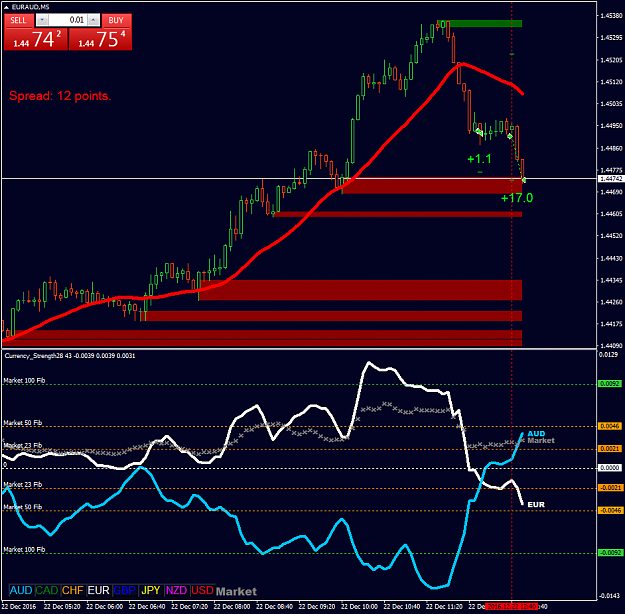Click the red highlighted crosshair date label

click(x=512, y=606)
